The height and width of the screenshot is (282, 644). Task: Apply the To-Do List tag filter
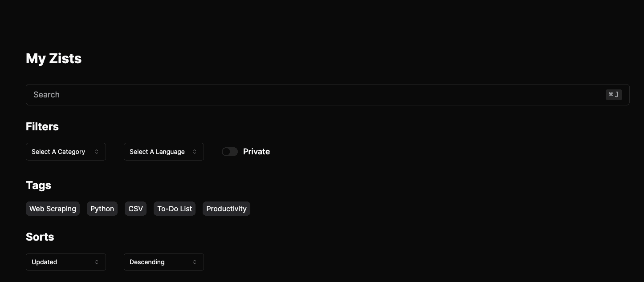[175, 209]
